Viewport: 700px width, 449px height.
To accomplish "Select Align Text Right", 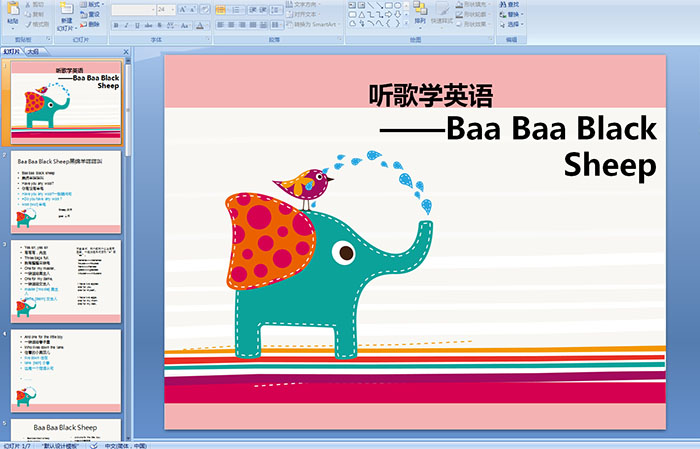I will point(242,25).
